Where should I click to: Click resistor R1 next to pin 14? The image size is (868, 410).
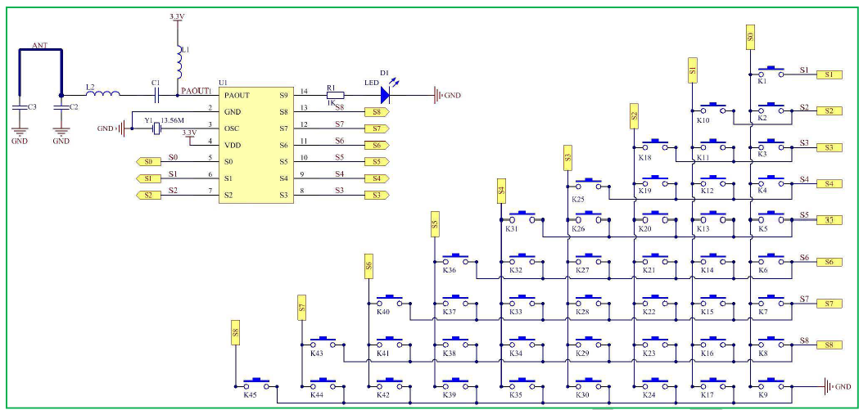pos(334,95)
